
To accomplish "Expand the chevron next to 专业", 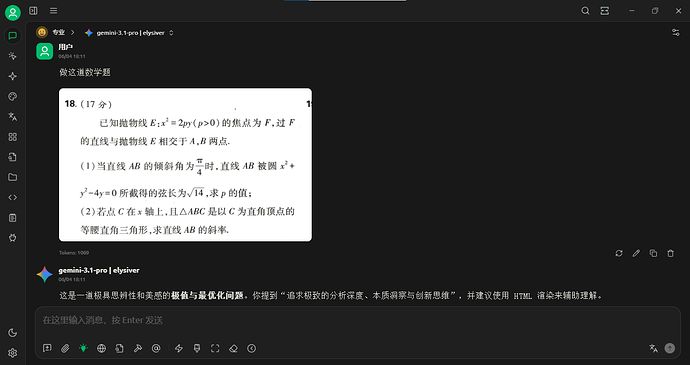I will 73,33.
